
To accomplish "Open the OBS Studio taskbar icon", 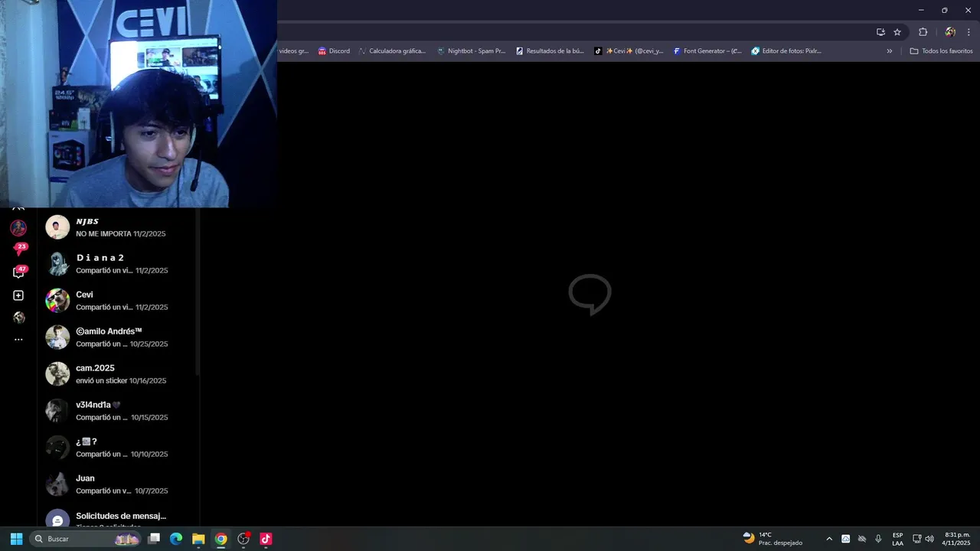I will click(x=243, y=539).
